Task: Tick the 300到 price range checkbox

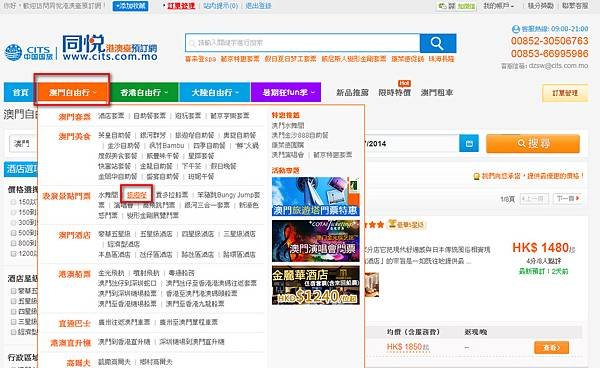Action: tap(13, 223)
